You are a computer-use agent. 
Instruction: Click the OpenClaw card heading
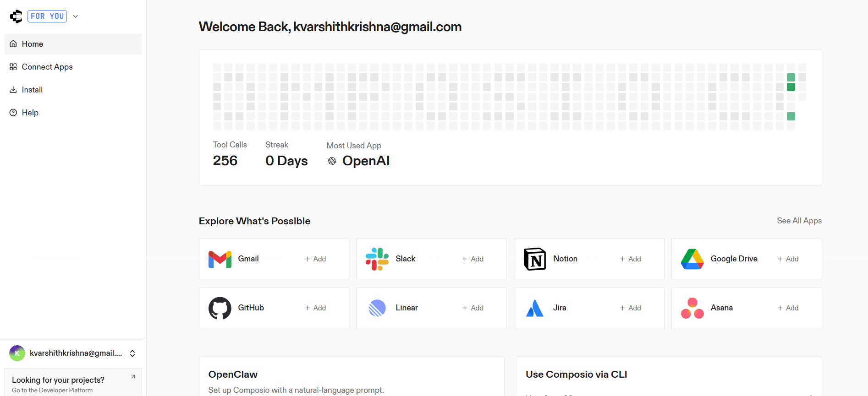233,374
